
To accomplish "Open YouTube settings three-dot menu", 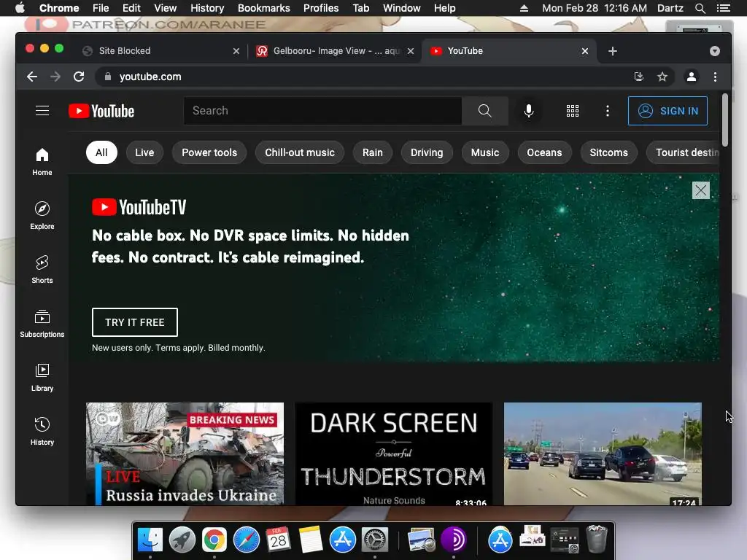I will click(607, 111).
